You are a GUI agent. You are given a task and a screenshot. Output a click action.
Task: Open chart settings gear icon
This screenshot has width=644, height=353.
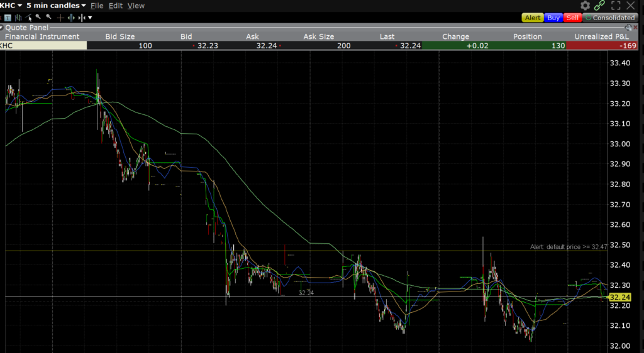pyautogui.click(x=586, y=6)
